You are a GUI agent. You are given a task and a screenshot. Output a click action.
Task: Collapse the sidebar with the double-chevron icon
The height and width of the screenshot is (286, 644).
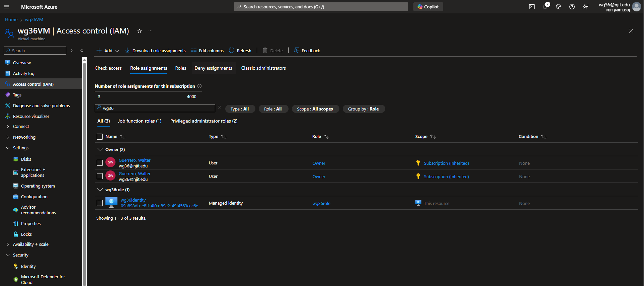point(82,51)
